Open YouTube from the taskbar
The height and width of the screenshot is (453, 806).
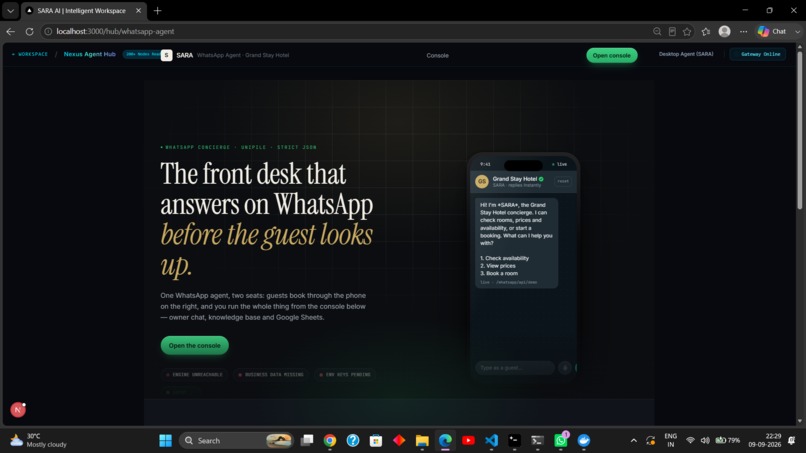(468, 441)
